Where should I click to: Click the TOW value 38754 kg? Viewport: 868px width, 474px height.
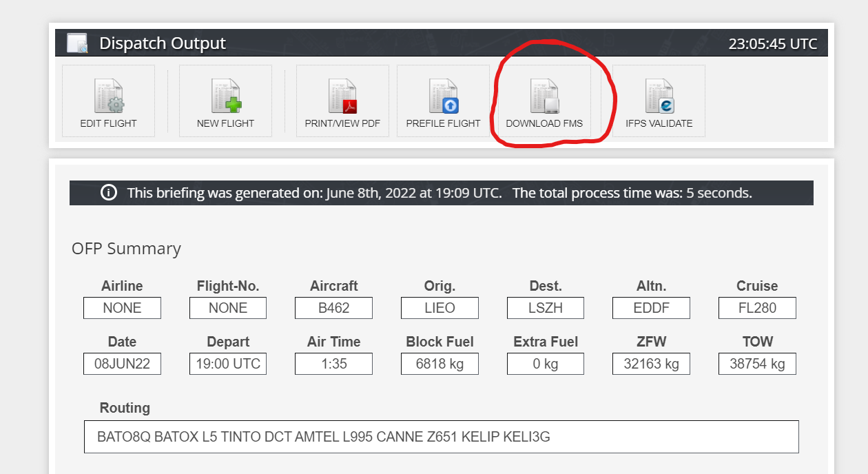click(757, 364)
